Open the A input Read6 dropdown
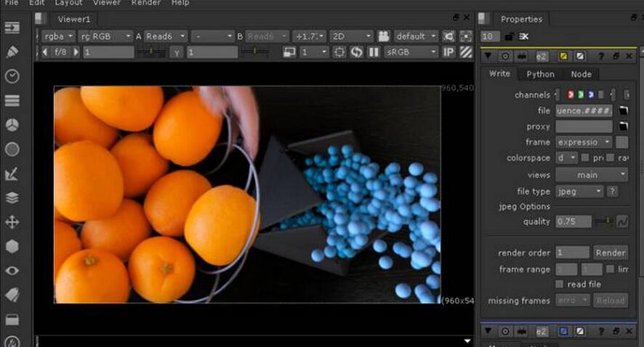The width and height of the screenshot is (644, 347). [165, 36]
